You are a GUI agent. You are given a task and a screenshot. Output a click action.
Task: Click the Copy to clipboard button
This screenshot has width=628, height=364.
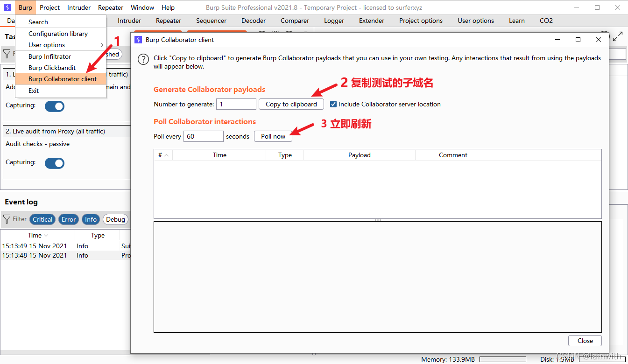coord(291,104)
